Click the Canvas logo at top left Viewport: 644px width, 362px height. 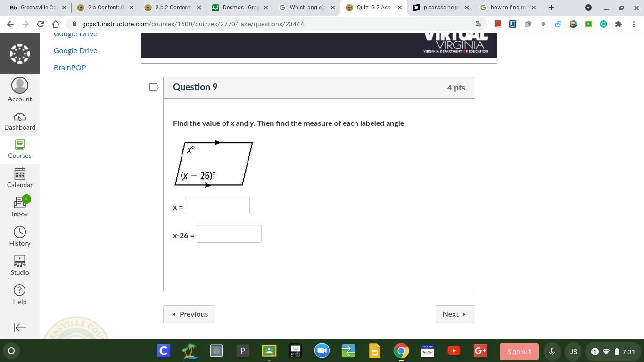pyautogui.click(x=20, y=54)
